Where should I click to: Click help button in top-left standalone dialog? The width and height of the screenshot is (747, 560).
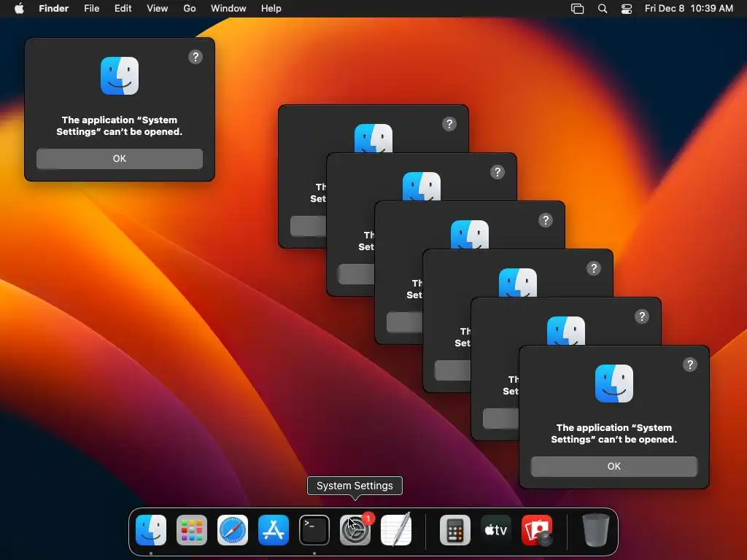point(196,57)
